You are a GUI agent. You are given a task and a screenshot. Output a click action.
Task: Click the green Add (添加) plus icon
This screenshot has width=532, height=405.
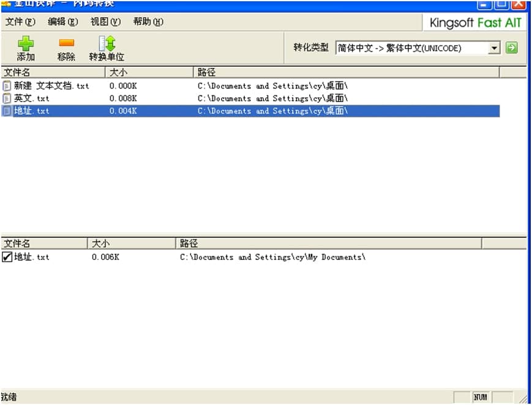pos(26,43)
